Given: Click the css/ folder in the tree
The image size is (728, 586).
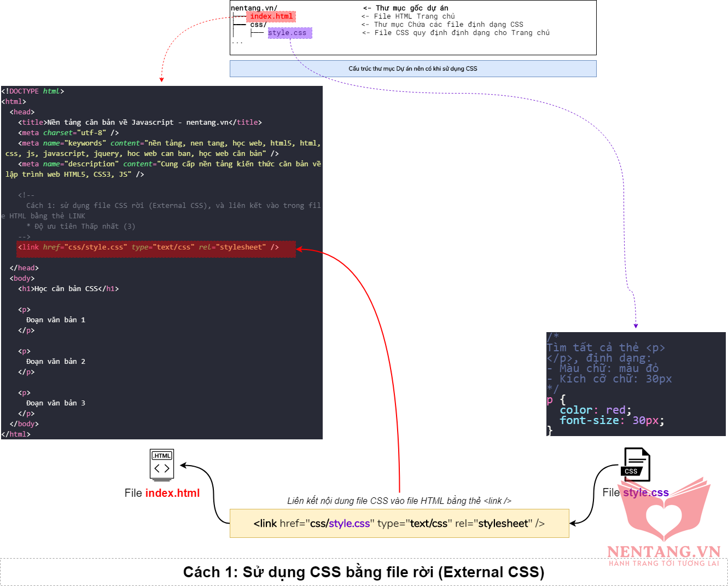Looking at the screenshot, I should click(x=258, y=25).
